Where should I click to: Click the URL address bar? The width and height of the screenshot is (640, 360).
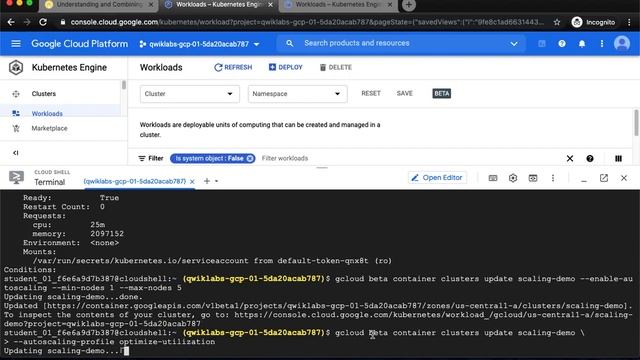[306, 22]
